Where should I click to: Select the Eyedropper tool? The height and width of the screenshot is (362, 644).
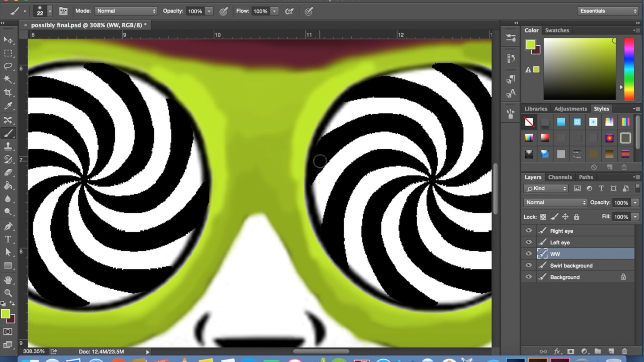(8, 106)
